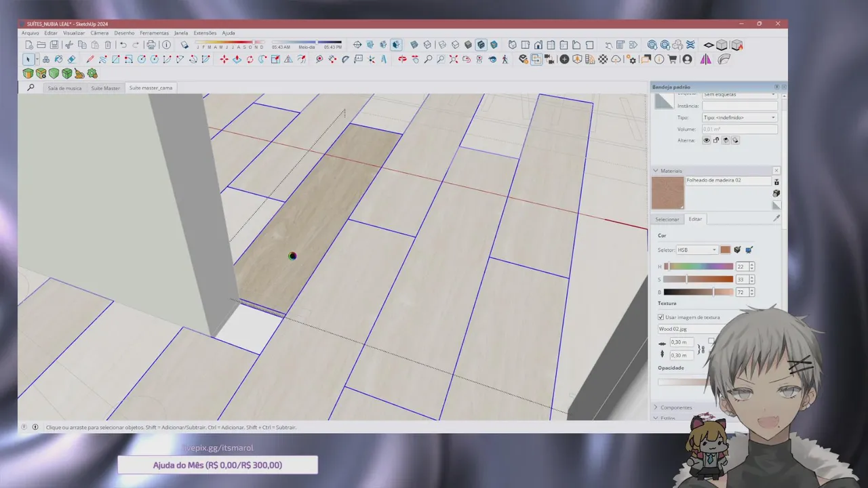Click the Instância input field
Viewport: 868px width, 488px height.
(x=740, y=106)
